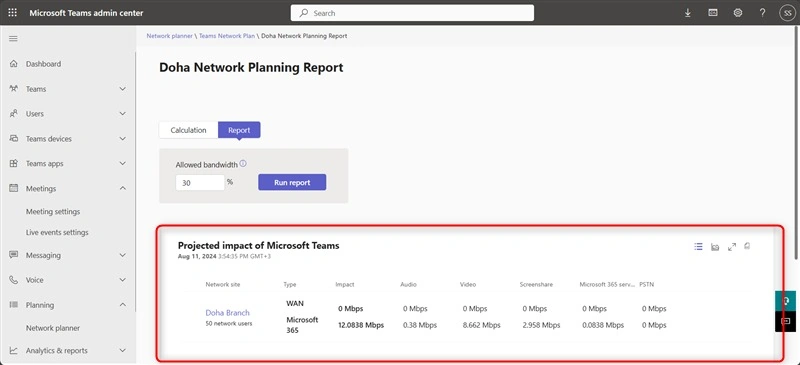
Task: Select the Report tab
Action: coord(239,130)
